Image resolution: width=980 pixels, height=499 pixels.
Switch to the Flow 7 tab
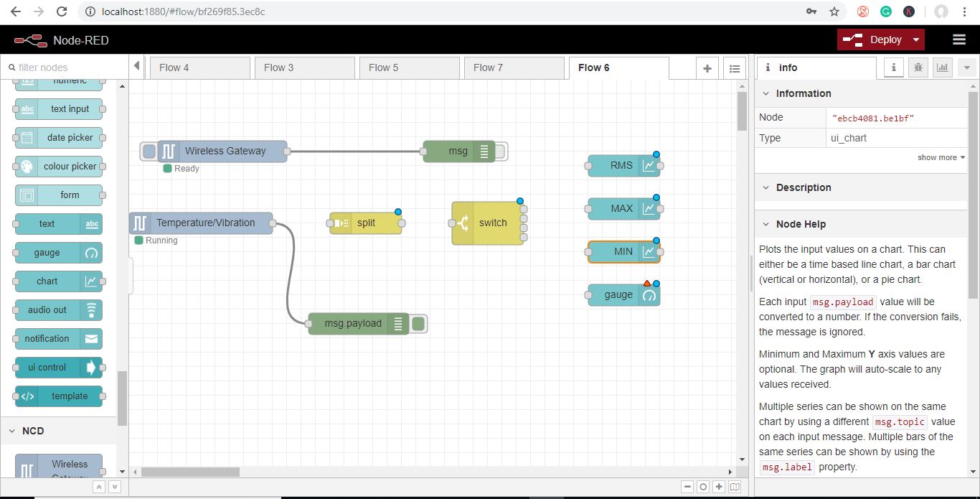click(514, 67)
